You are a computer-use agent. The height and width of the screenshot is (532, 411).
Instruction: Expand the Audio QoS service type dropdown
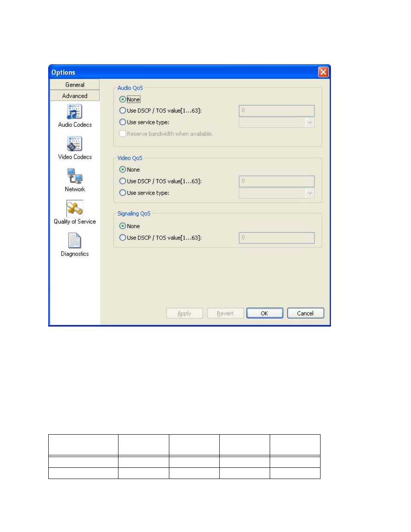point(310,123)
